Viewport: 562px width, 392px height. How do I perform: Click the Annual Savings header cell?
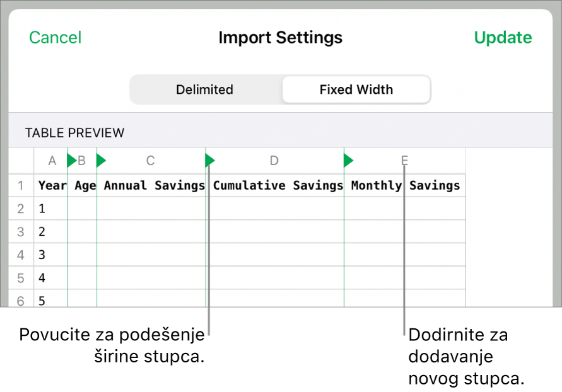click(154, 186)
